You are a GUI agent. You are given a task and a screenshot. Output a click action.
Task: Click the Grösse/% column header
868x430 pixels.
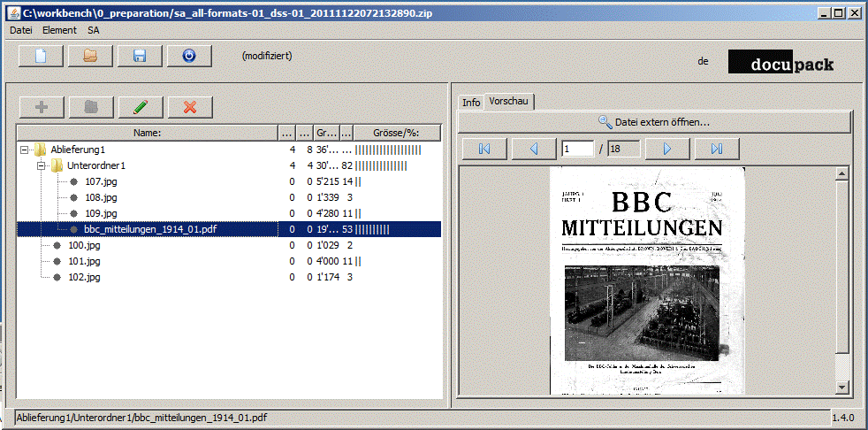pos(396,133)
